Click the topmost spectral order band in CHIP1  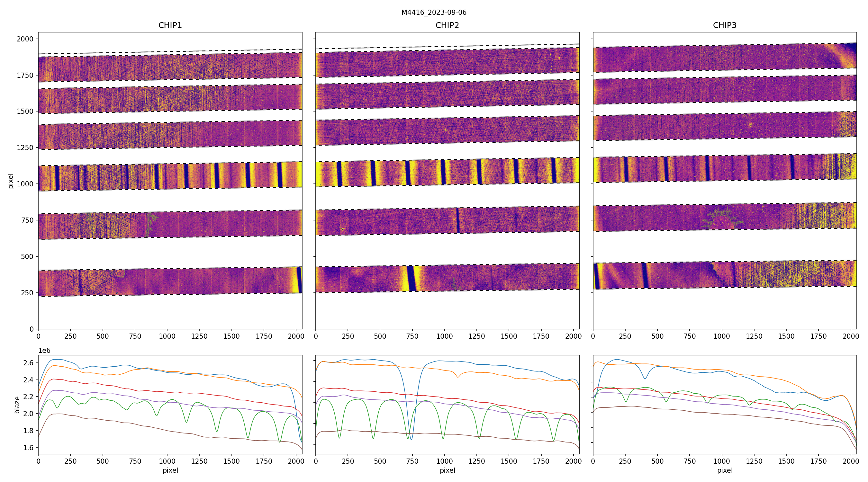[x=170, y=67]
